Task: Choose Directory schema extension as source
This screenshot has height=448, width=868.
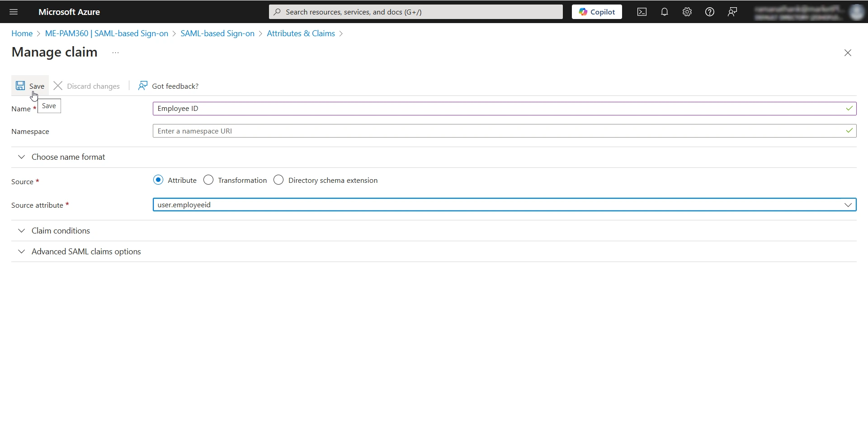Action: tap(279, 180)
